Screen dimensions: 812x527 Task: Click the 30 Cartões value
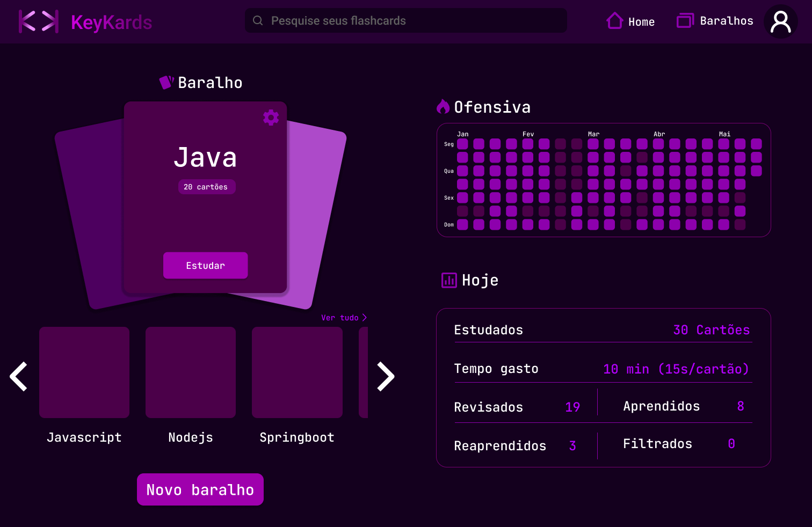(712, 330)
